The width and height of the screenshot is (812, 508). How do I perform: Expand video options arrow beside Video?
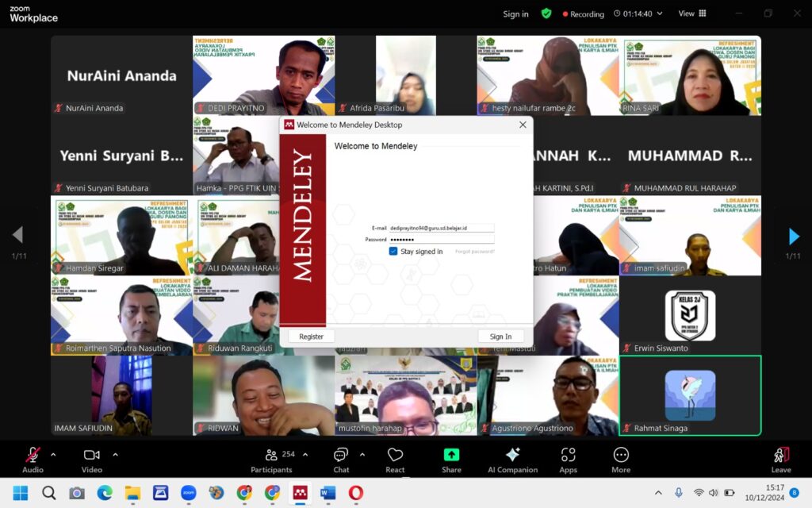[x=116, y=455]
